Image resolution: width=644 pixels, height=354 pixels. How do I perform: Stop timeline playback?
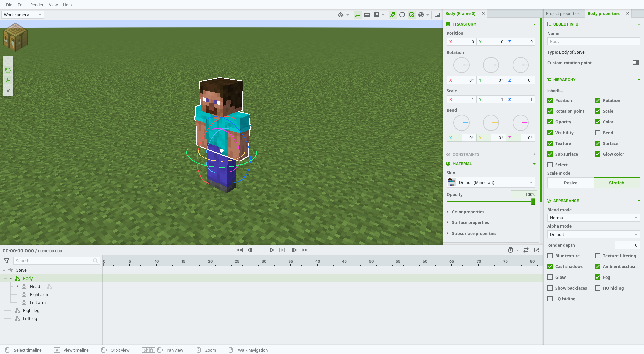click(x=262, y=250)
